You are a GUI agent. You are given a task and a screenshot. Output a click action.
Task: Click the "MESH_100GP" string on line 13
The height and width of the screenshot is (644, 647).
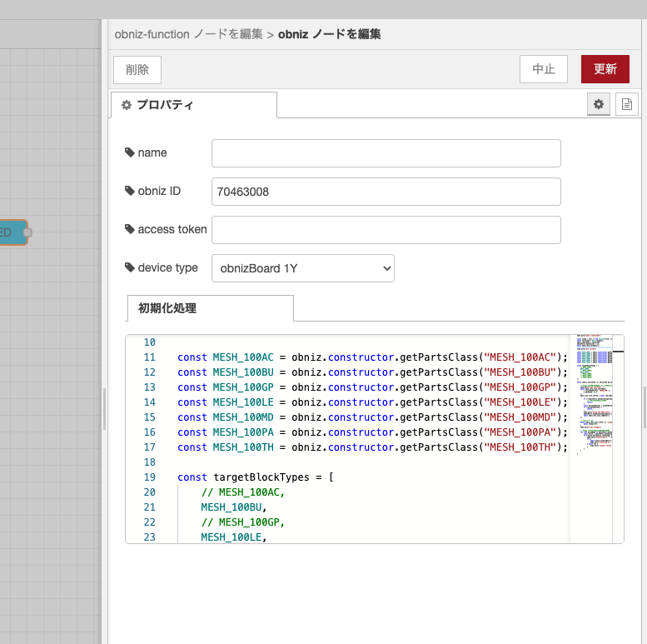pos(520,387)
